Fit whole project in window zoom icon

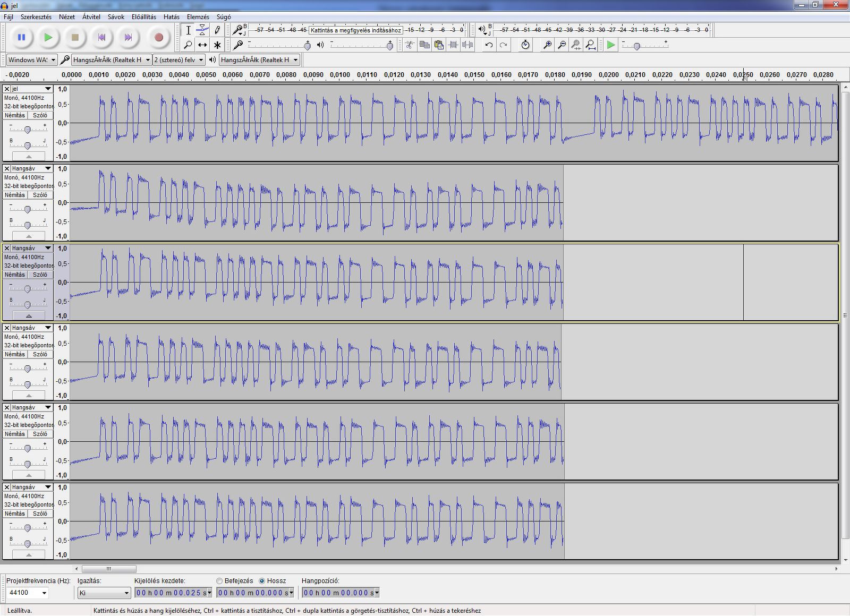590,45
